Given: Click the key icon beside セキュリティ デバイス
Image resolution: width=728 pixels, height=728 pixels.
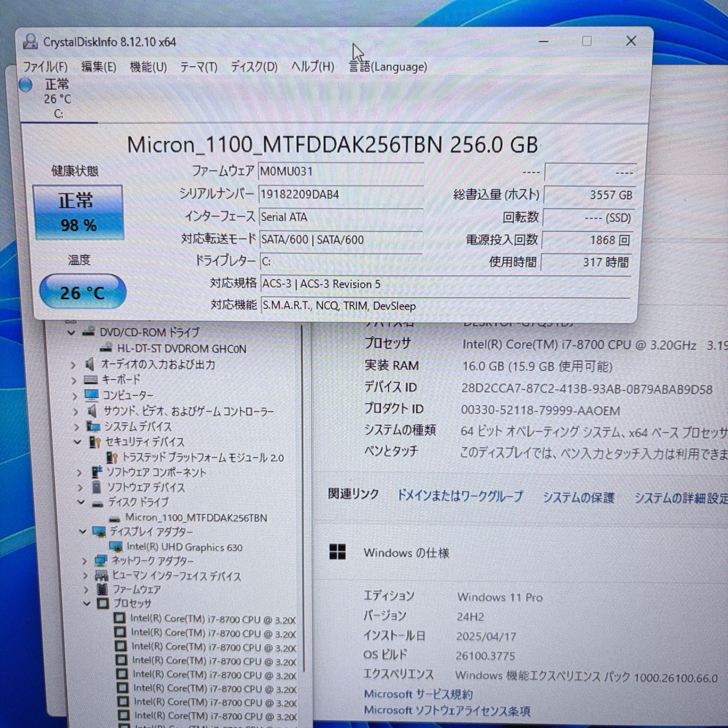Looking at the screenshot, I should pos(95,442).
